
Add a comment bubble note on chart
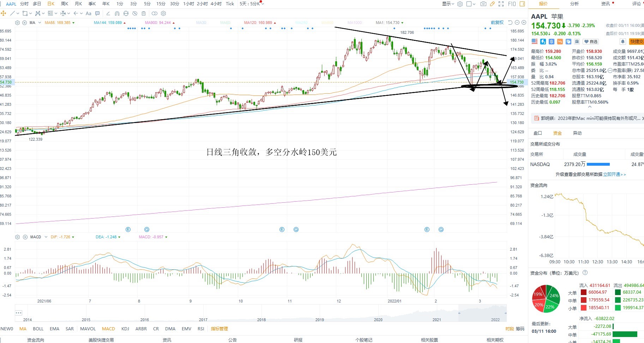tap(97, 13)
